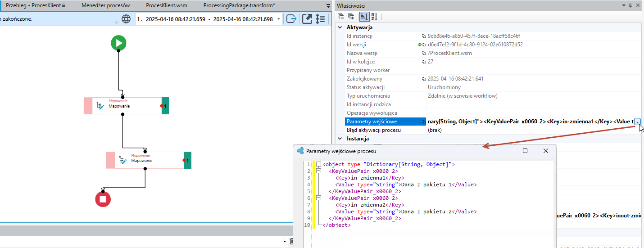Open the ProcessingPackage.transform tab
The width and height of the screenshot is (644, 248).
(x=239, y=5)
